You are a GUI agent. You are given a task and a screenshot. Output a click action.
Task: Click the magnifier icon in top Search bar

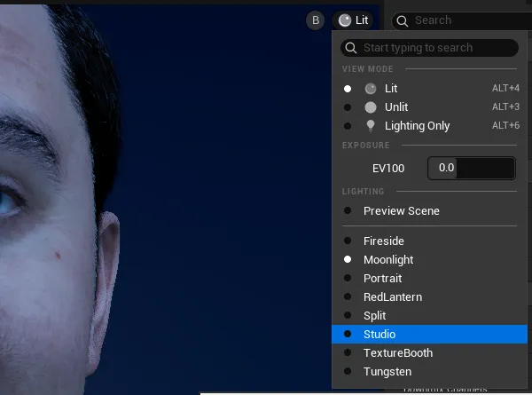click(x=402, y=21)
